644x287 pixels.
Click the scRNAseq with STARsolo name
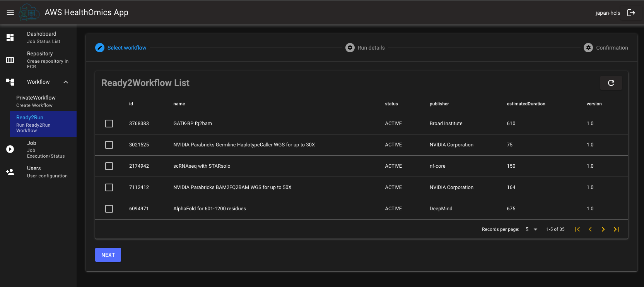pyautogui.click(x=202, y=166)
